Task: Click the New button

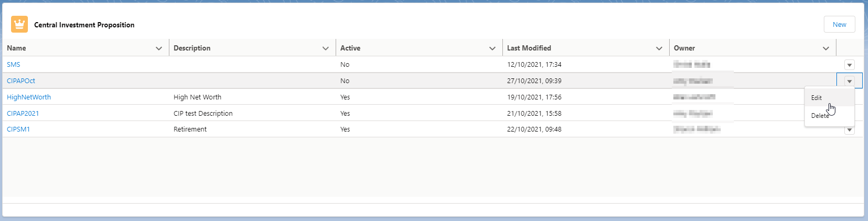Action: click(839, 24)
